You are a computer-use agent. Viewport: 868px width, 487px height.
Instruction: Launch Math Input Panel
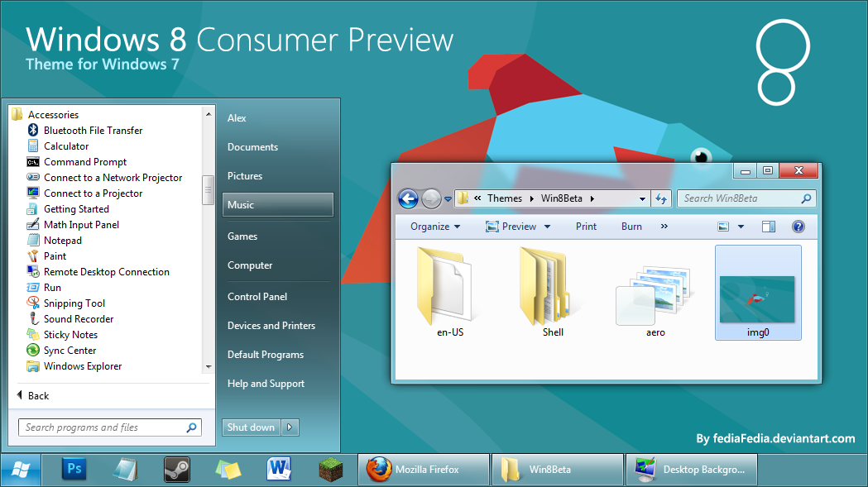(x=73, y=225)
